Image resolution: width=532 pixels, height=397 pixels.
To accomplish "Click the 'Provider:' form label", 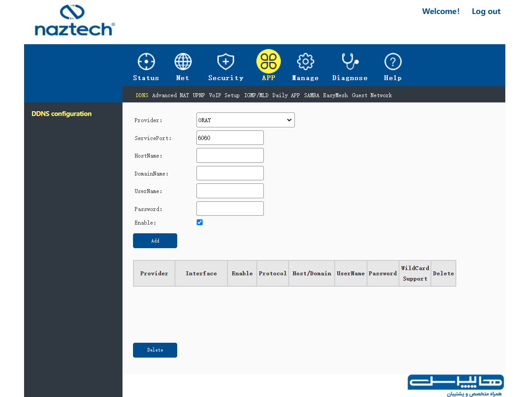I will 148,120.
